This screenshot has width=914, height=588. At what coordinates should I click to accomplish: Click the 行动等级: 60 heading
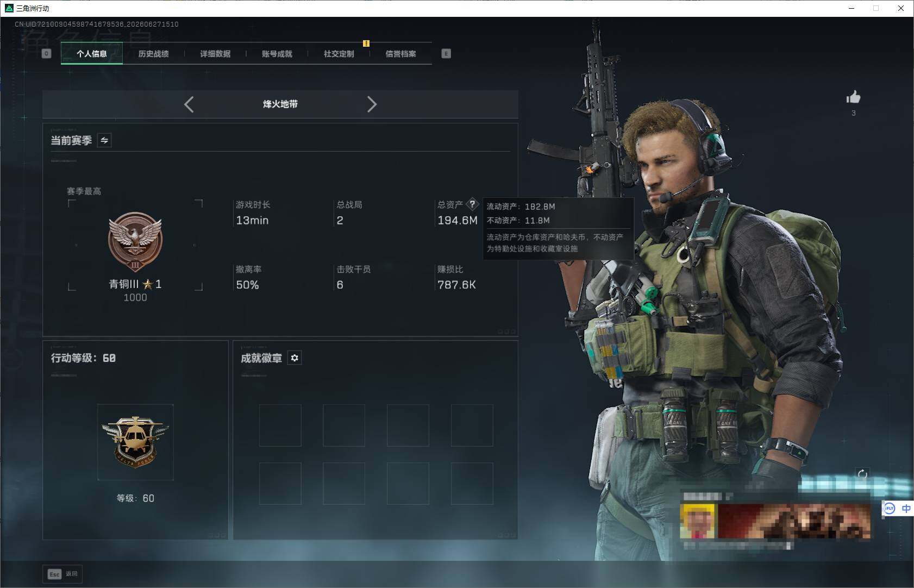pyautogui.click(x=83, y=358)
